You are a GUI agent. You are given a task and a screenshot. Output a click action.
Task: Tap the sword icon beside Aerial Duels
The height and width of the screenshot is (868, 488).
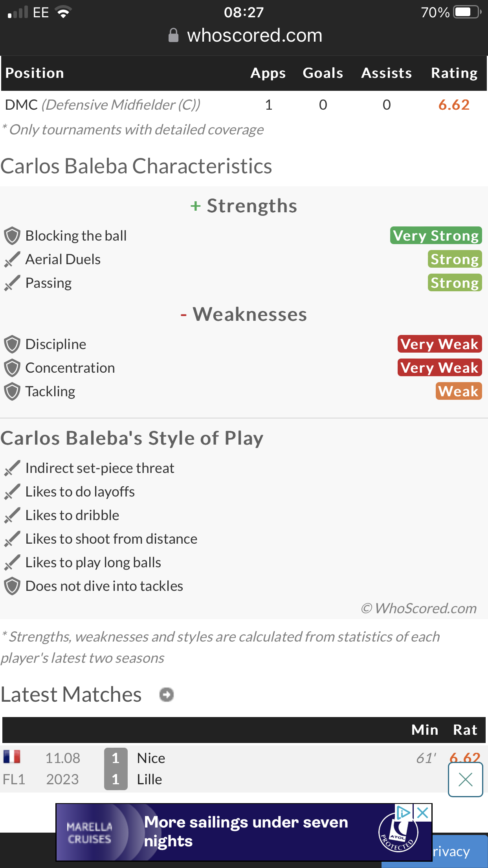[x=12, y=259]
